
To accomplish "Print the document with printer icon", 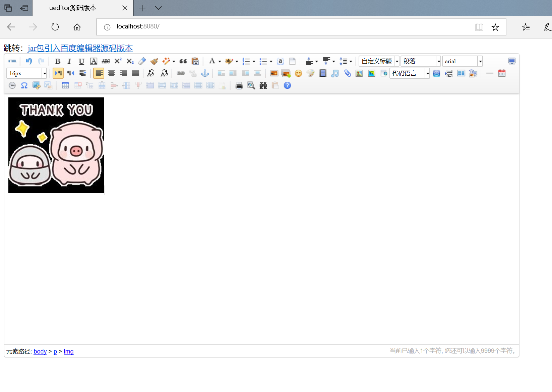I will pyautogui.click(x=239, y=85).
